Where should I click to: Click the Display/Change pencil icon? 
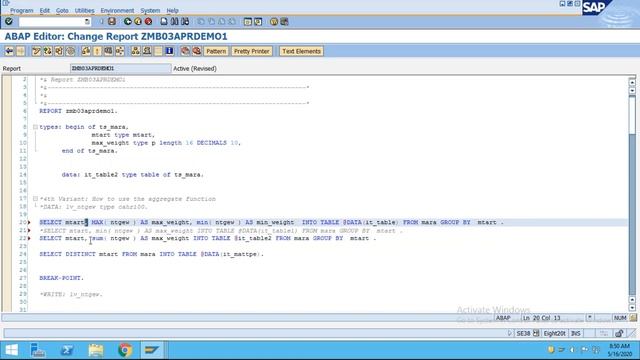(36, 51)
